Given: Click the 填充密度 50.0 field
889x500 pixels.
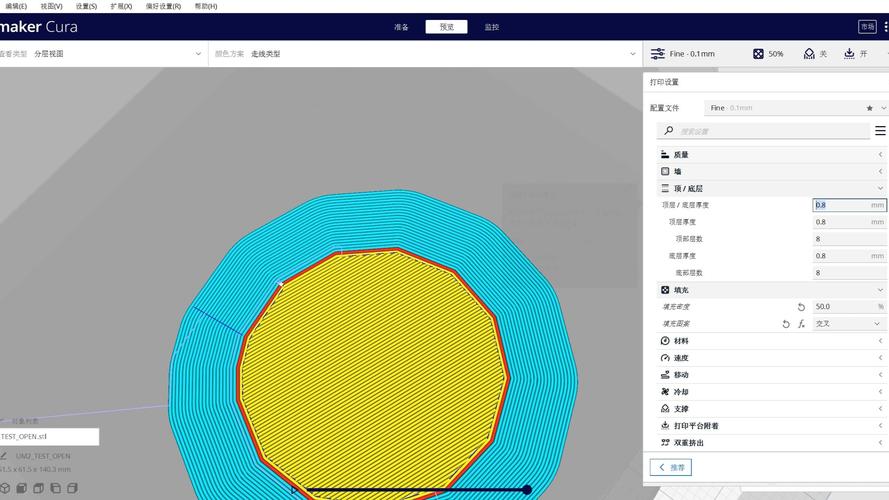Looking at the screenshot, I should [849, 307].
